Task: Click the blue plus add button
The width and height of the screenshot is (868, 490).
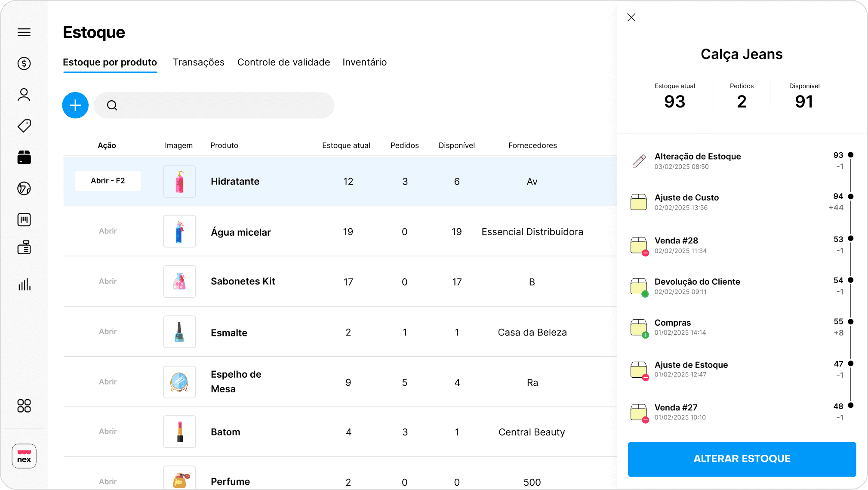Action: [x=75, y=105]
